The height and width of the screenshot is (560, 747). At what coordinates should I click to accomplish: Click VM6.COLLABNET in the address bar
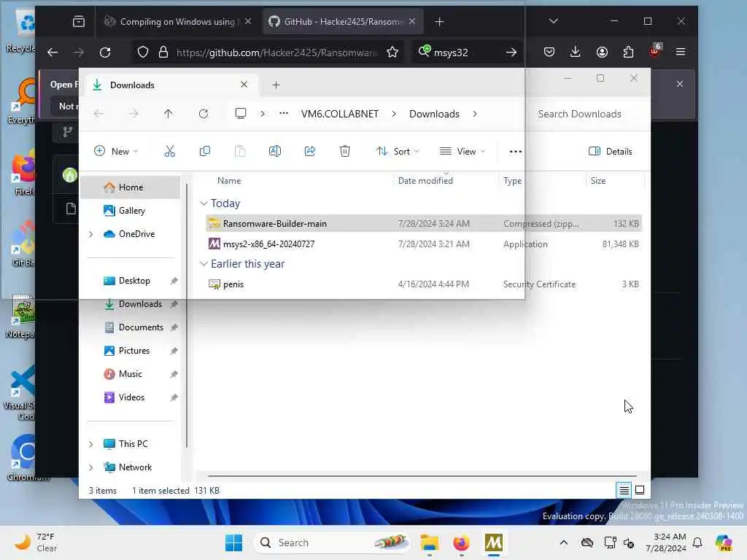[340, 114]
